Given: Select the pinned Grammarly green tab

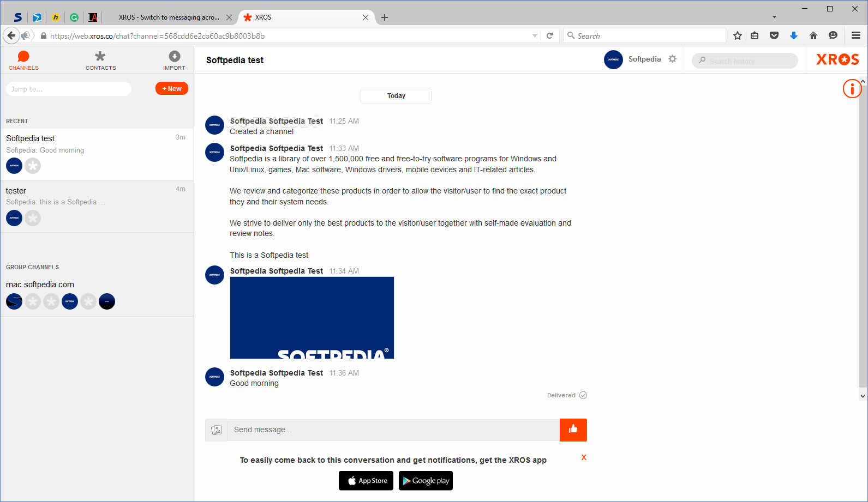Looking at the screenshot, I should 74,17.
